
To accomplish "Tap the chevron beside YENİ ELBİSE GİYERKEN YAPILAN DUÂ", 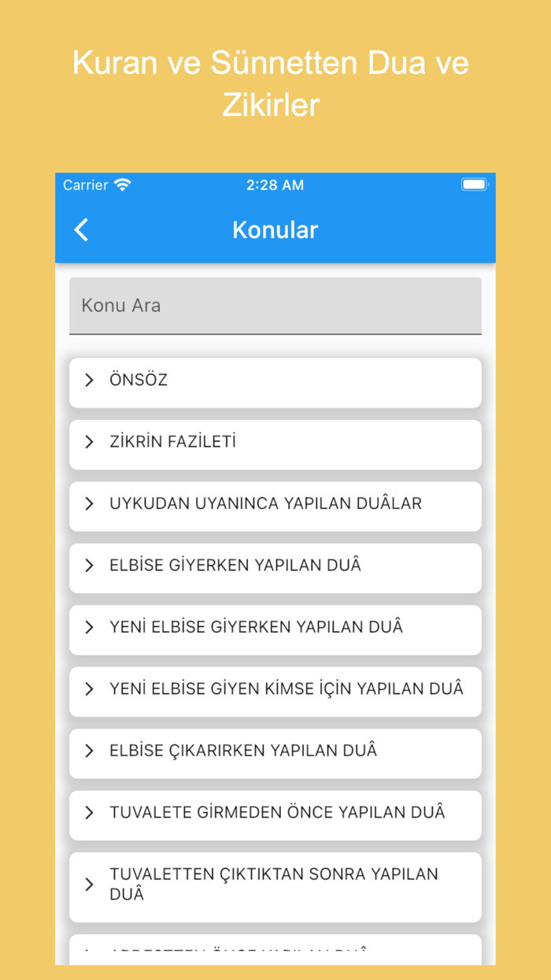I will pyautogui.click(x=88, y=626).
